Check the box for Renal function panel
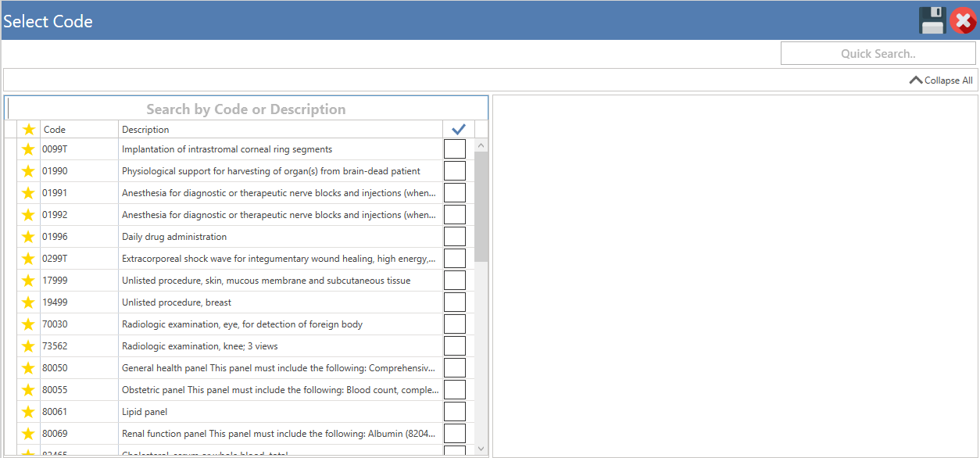 [455, 434]
